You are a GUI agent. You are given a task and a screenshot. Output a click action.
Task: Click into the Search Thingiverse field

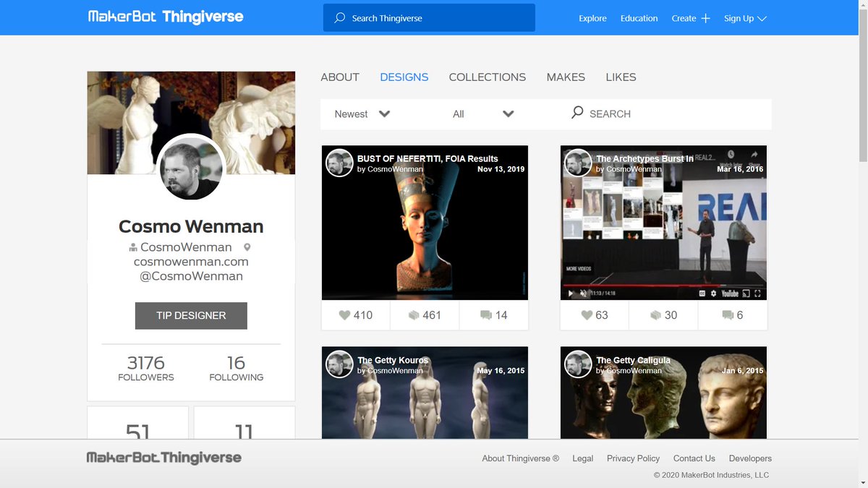click(x=429, y=18)
